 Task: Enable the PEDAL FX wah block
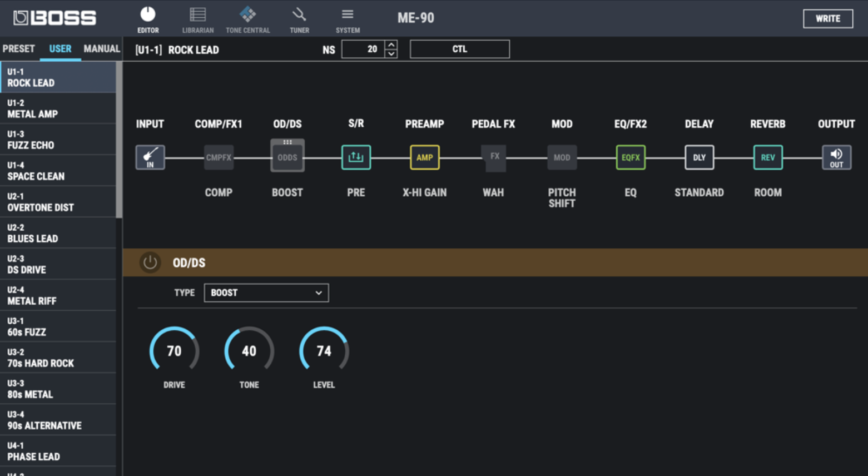(x=493, y=157)
